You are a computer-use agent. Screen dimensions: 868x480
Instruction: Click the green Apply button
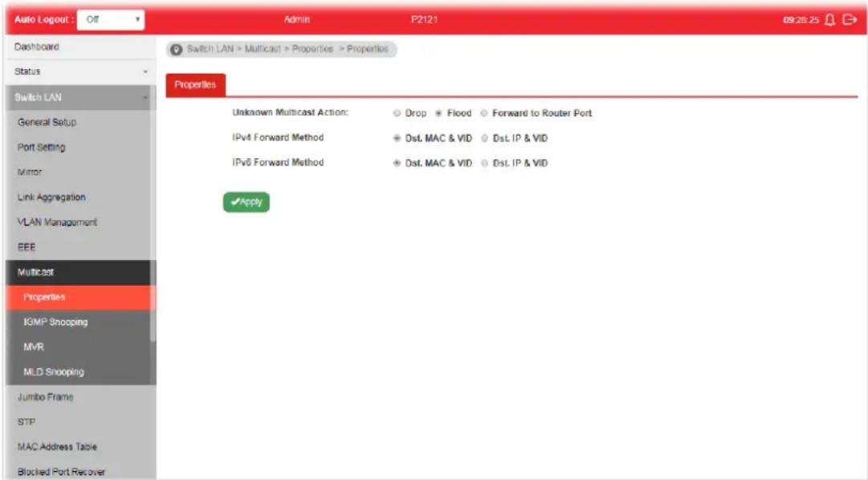(x=247, y=202)
